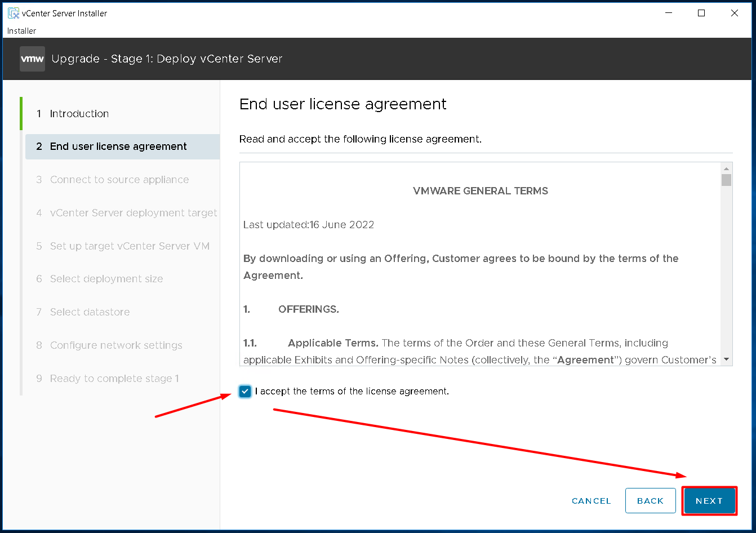Select step 3 Connect to source appliance

pos(122,180)
